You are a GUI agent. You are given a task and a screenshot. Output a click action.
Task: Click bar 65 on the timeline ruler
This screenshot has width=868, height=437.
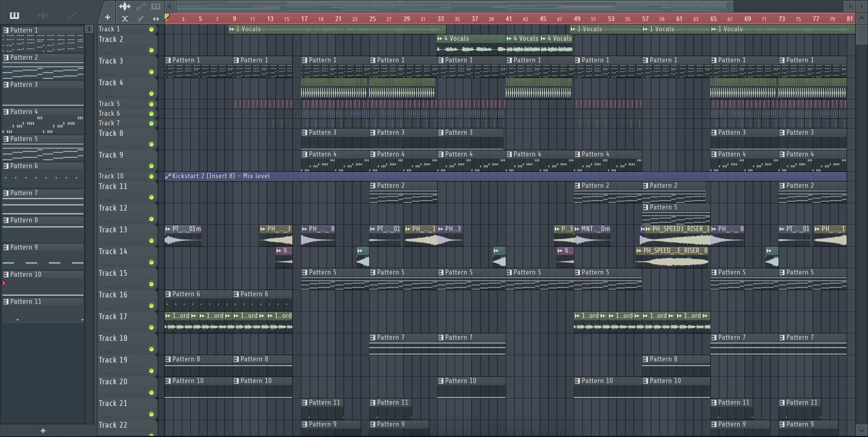(x=713, y=19)
